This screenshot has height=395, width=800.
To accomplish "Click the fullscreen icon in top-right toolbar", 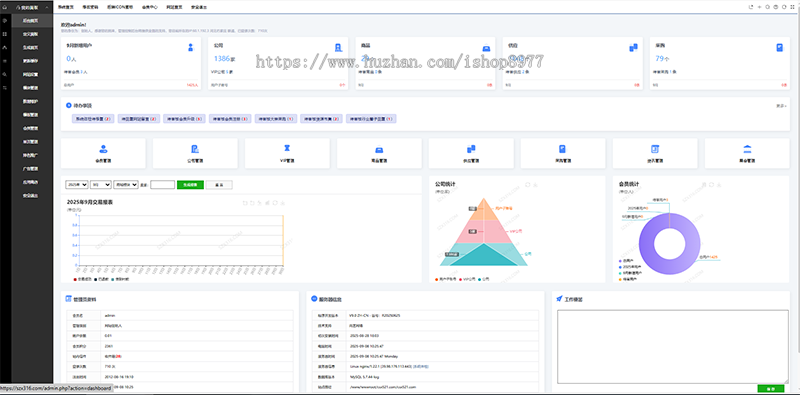I will coord(792,7).
